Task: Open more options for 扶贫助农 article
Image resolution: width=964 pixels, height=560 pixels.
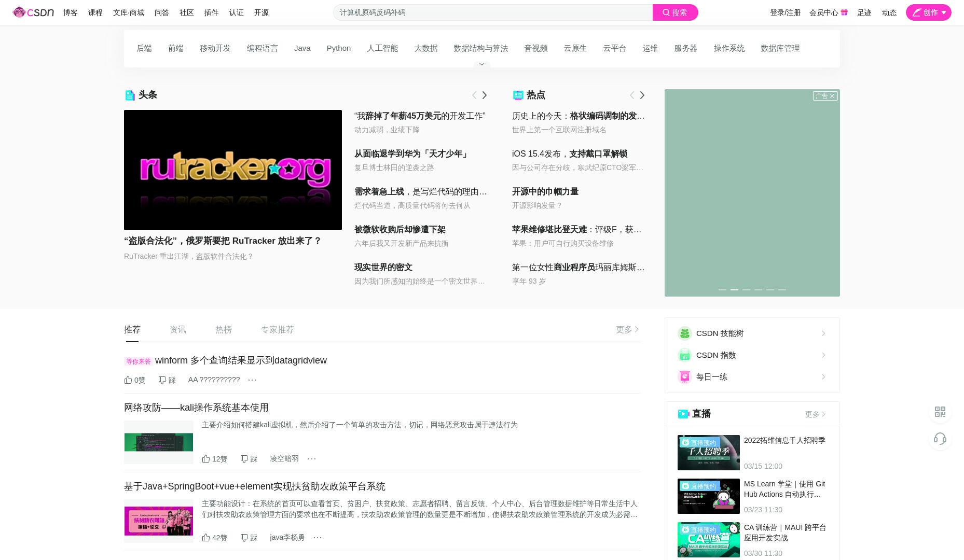Action: coord(318,538)
